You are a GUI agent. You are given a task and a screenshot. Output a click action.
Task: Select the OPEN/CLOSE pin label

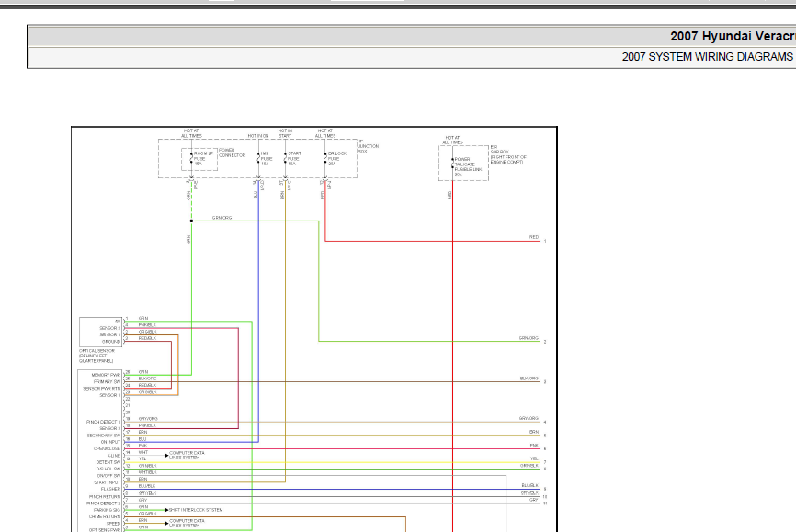coord(108,448)
